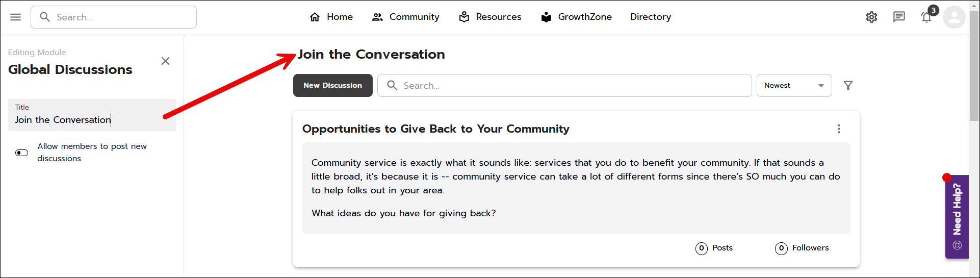Click the settings gear icon

871,17
